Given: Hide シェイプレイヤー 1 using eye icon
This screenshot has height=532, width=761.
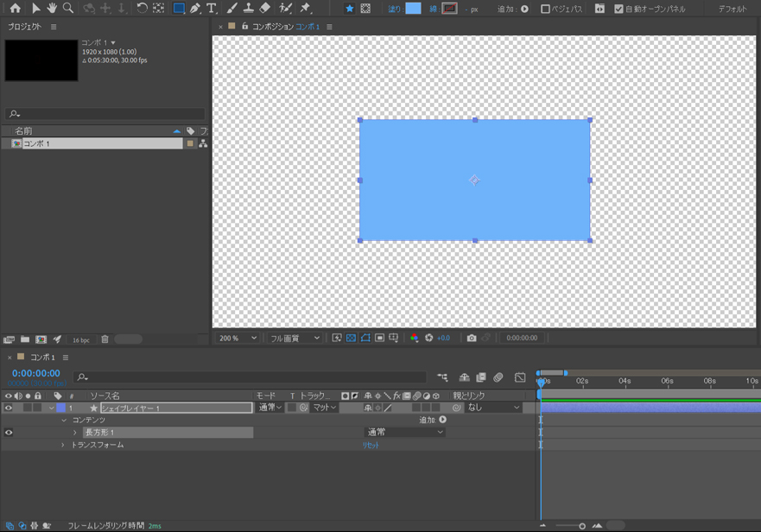Looking at the screenshot, I should click(x=9, y=408).
